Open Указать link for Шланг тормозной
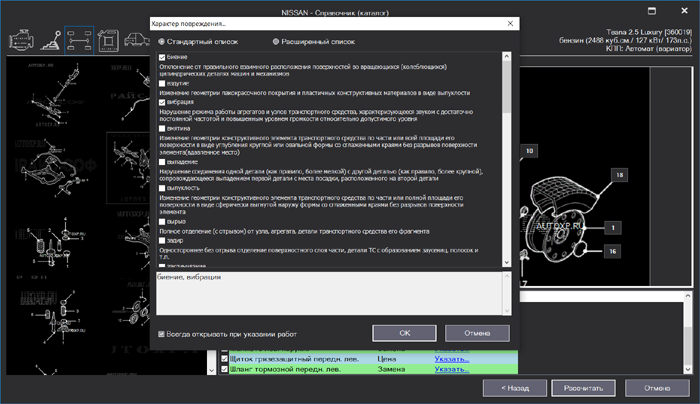The image size is (700, 404). (452, 369)
